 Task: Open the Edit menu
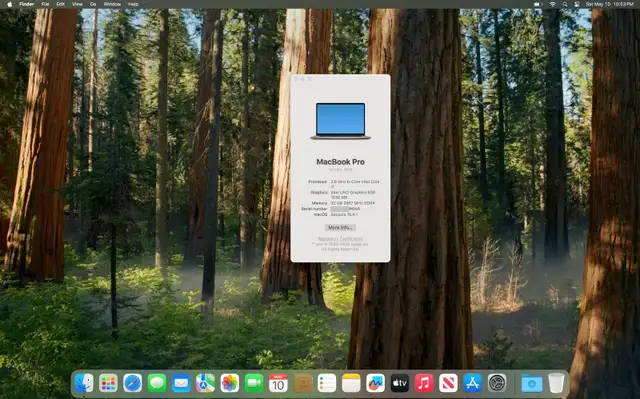(60, 4)
